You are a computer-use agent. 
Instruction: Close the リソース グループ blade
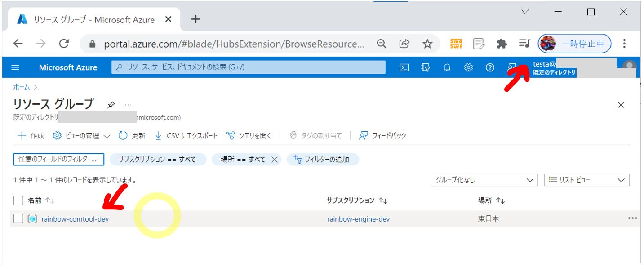tap(621, 105)
